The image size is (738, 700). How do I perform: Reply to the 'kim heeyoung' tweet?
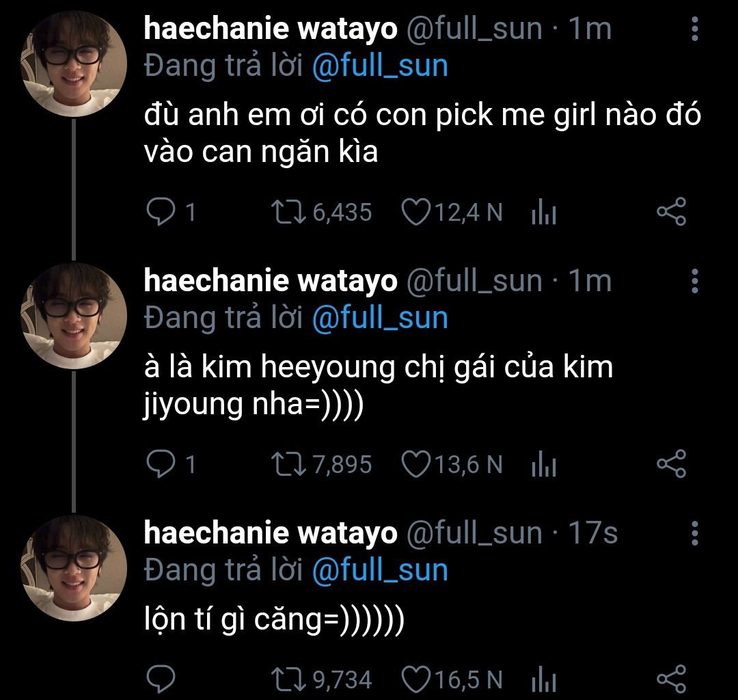[161, 465]
